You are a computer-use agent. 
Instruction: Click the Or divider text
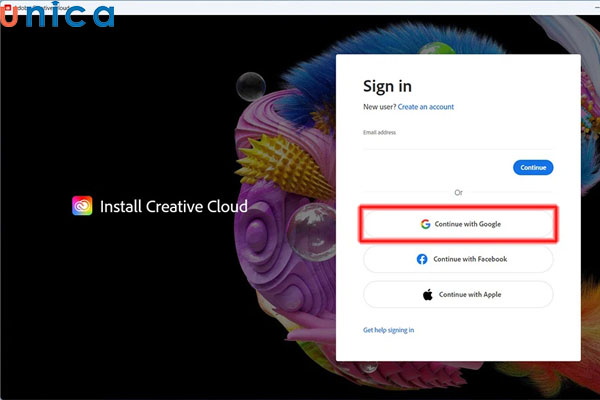coord(458,192)
